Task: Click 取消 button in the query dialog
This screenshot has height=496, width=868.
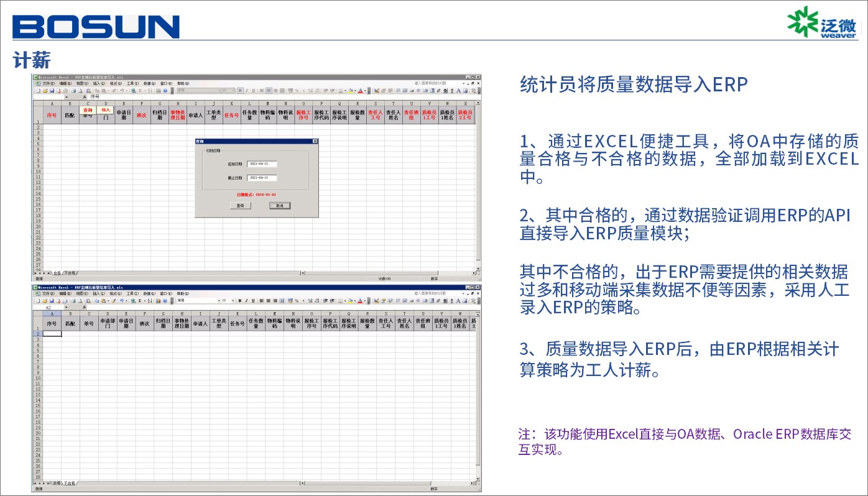Action: (x=280, y=205)
